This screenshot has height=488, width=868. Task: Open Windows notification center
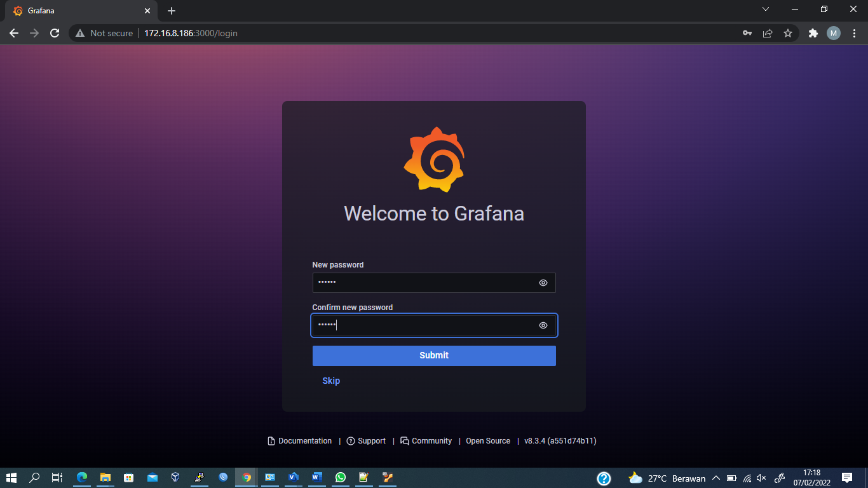[847, 478]
